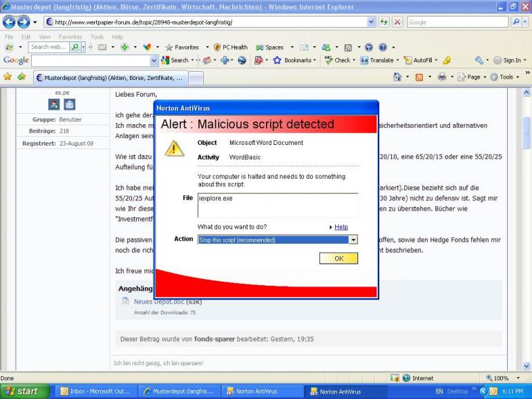
Task: Expand the address bar URL dropdown
Action: click(371, 22)
